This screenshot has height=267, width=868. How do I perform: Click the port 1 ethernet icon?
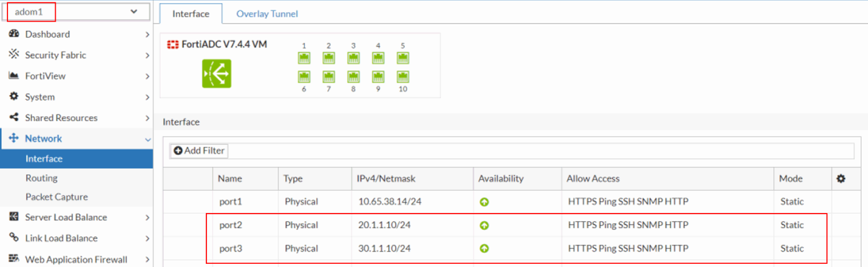click(304, 58)
